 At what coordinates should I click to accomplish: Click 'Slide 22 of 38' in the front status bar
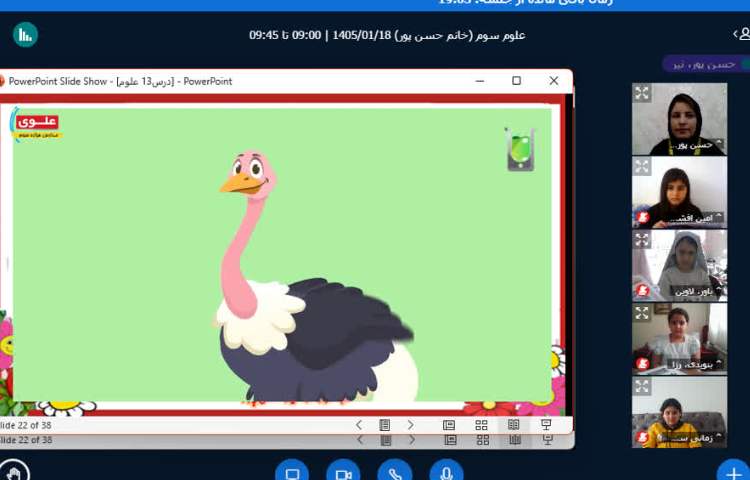point(26,425)
